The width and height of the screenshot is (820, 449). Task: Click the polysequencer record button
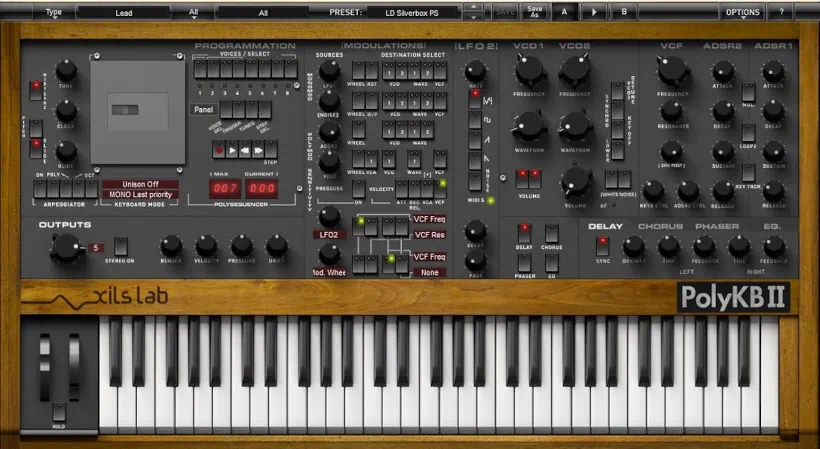tap(219, 149)
